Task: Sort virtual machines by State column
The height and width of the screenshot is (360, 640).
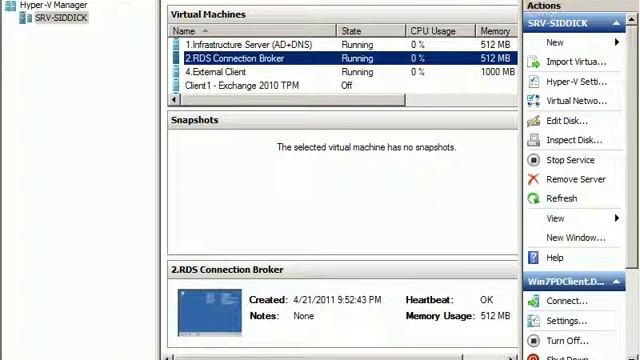Action: (x=371, y=31)
